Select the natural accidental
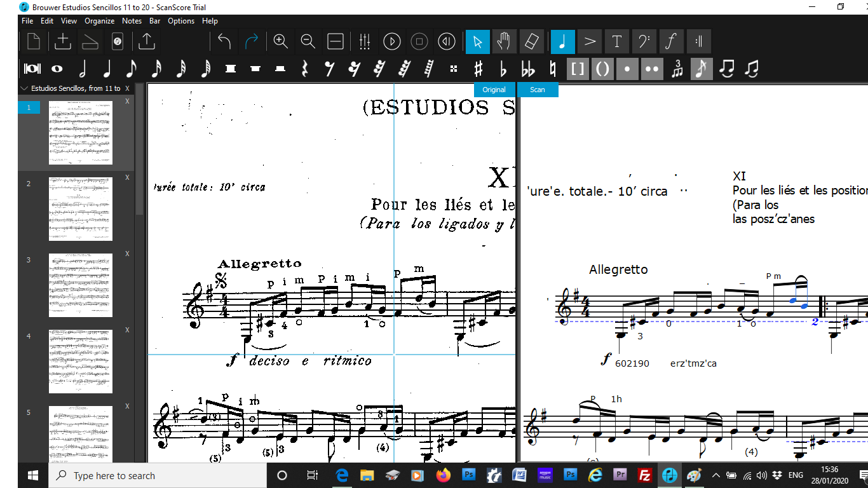 553,69
